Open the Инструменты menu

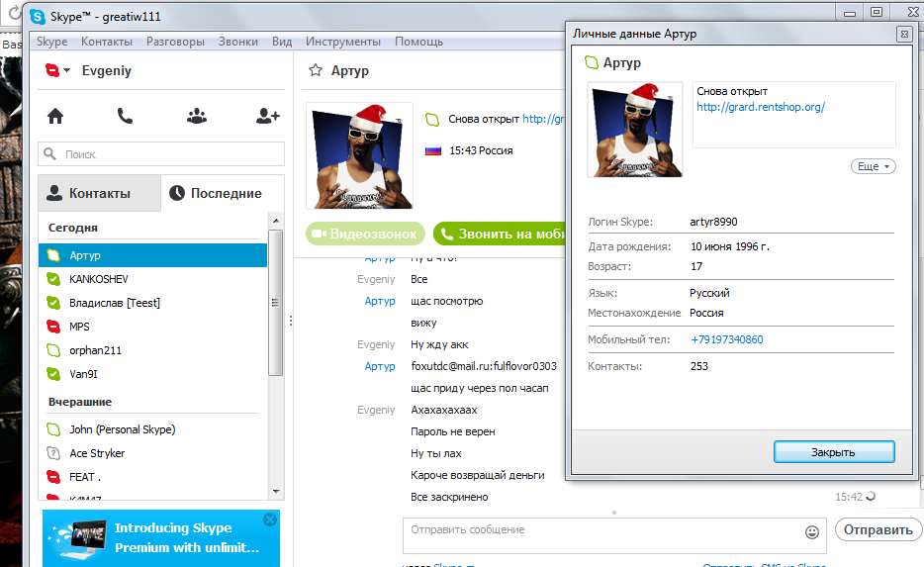pyautogui.click(x=343, y=42)
